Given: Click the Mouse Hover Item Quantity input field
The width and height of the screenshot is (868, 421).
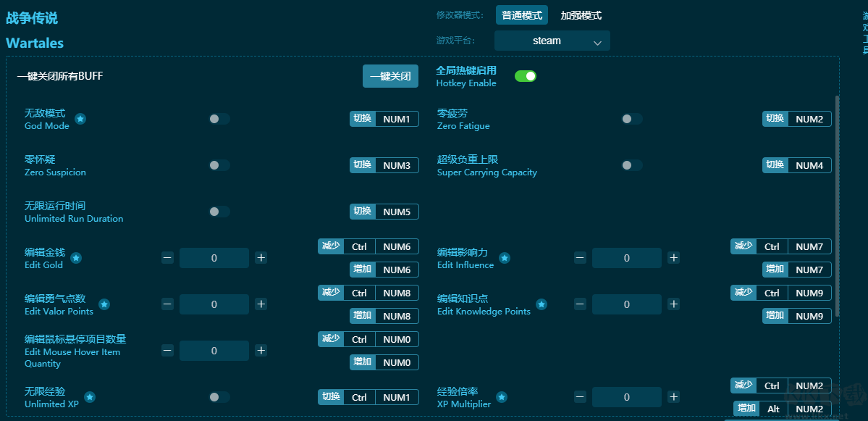Looking at the screenshot, I should [214, 351].
